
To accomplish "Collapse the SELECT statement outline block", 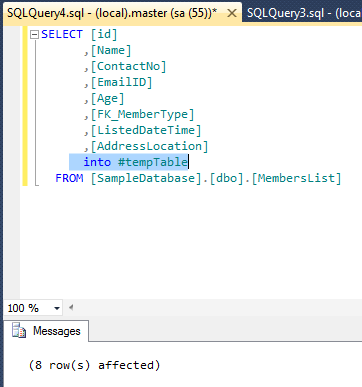I will (x=34, y=34).
